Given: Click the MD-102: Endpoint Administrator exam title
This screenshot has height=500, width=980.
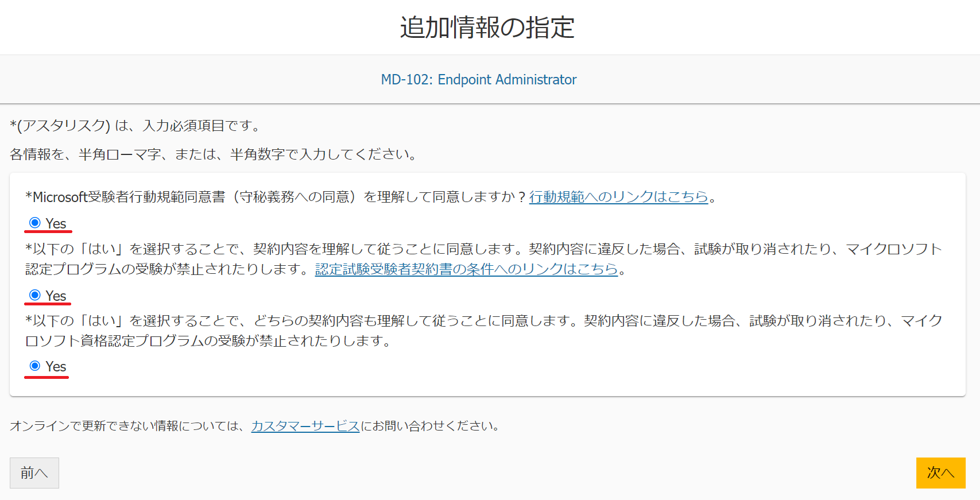Looking at the screenshot, I should 479,79.
